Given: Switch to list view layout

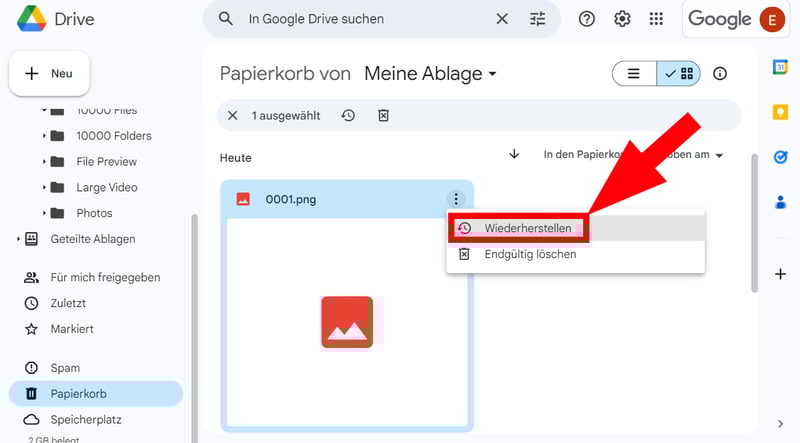Looking at the screenshot, I should pyautogui.click(x=634, y=74).
